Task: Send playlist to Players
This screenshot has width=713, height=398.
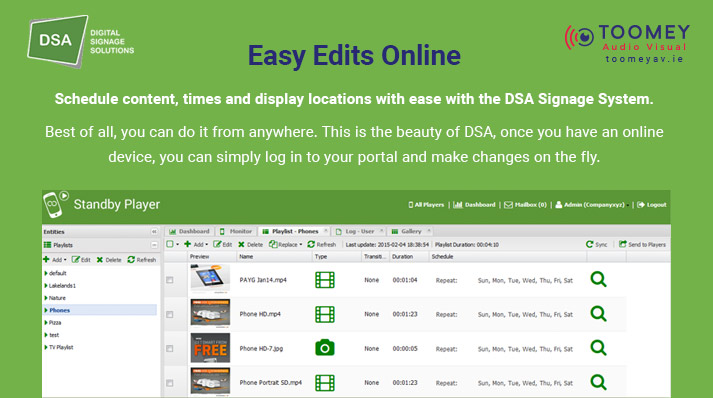Action: click(642, 244)
